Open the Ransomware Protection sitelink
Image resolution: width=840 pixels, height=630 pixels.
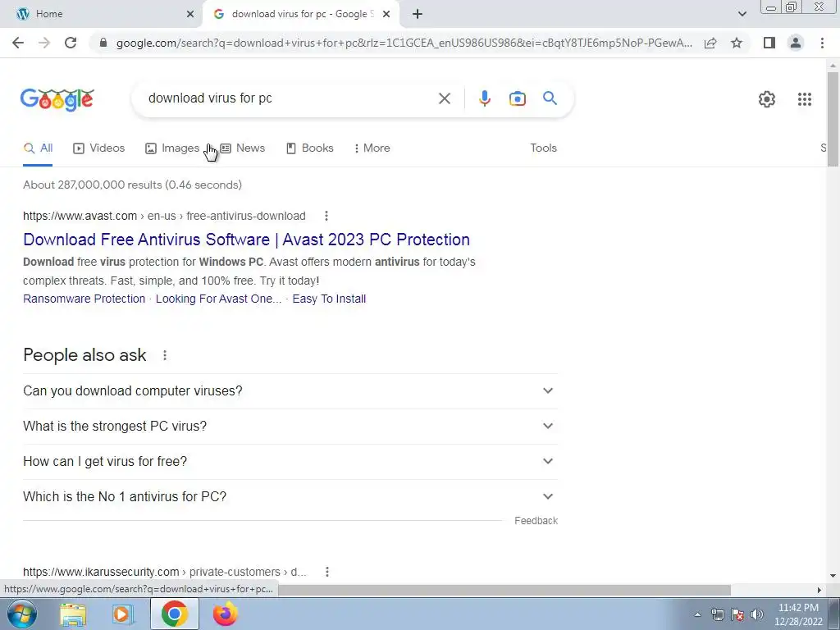point(84,299)
